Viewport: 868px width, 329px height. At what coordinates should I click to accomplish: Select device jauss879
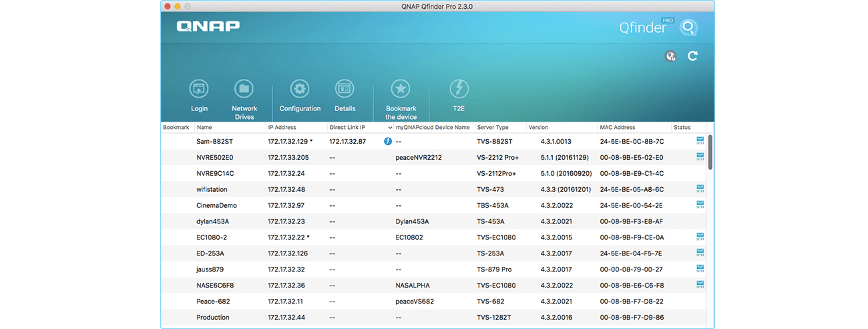tap(434, 269)
